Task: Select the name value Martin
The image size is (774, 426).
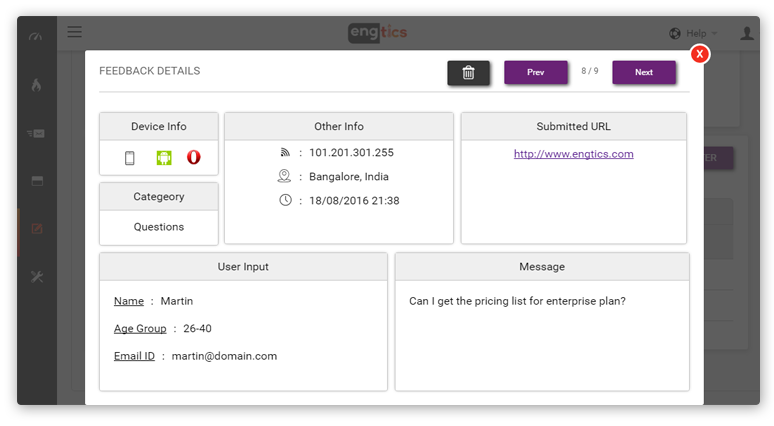Action: pos(177,301)
